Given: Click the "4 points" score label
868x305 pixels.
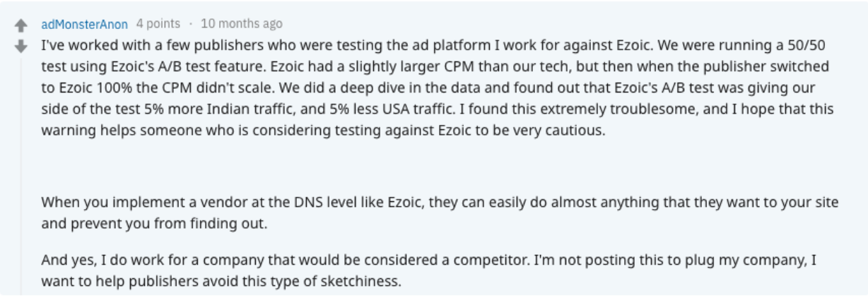Looking at the screenshot, I should [158, 23].
